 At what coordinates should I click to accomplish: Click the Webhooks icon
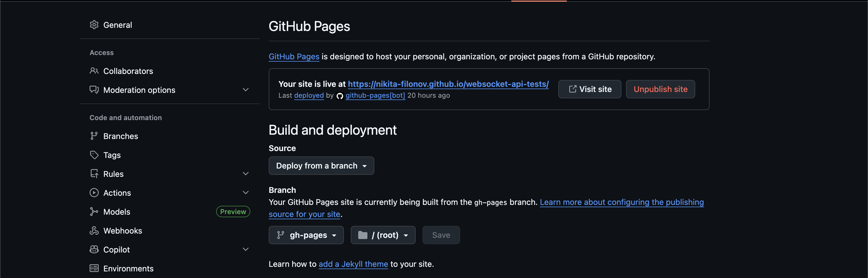[x=94, y=230]
